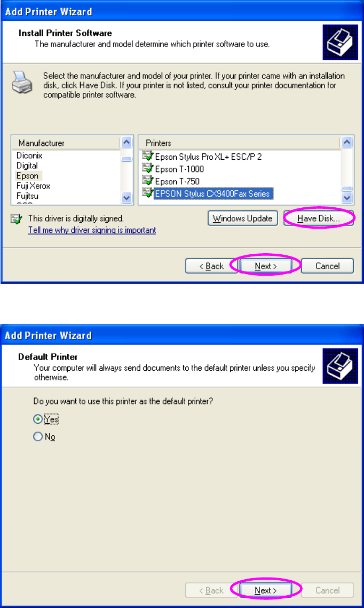
Task: Click the digitally signed driver certificate icon
Action: [16, 220]
